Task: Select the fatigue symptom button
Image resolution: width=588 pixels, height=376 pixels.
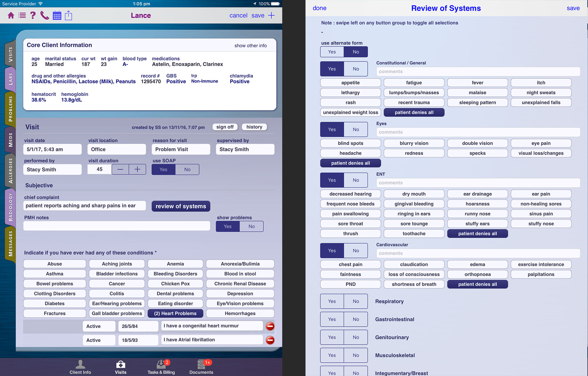Action: [414, 83]
